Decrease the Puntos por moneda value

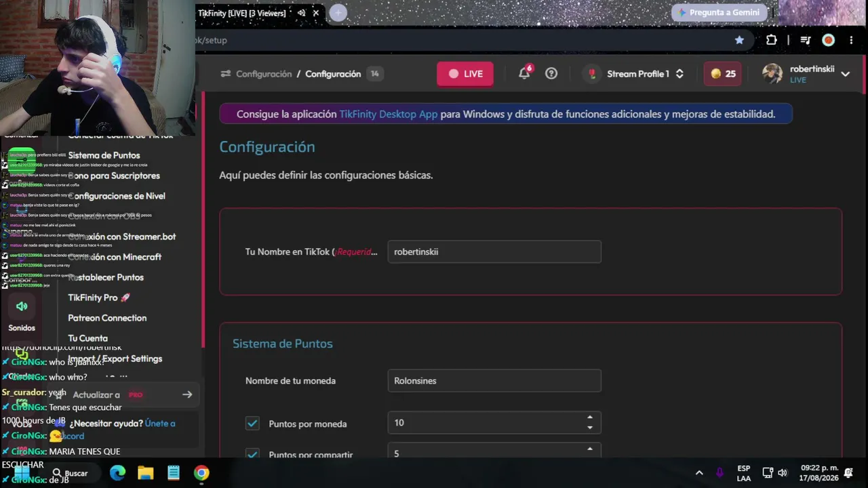tap(590, 428)
